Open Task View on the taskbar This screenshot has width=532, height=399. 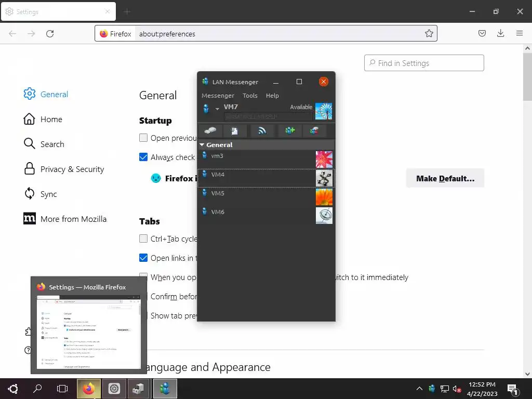pyautogui.click(x=62, y=389)
